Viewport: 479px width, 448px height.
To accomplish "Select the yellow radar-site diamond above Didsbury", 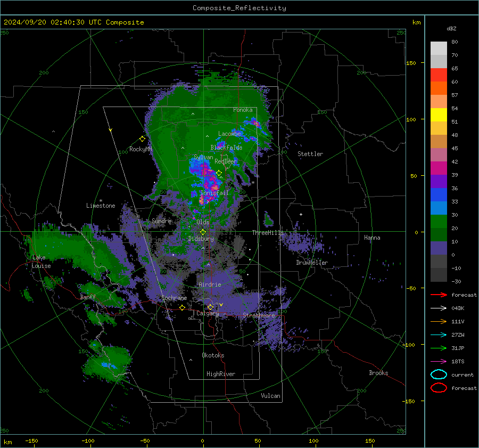I will tap(203, 232).
